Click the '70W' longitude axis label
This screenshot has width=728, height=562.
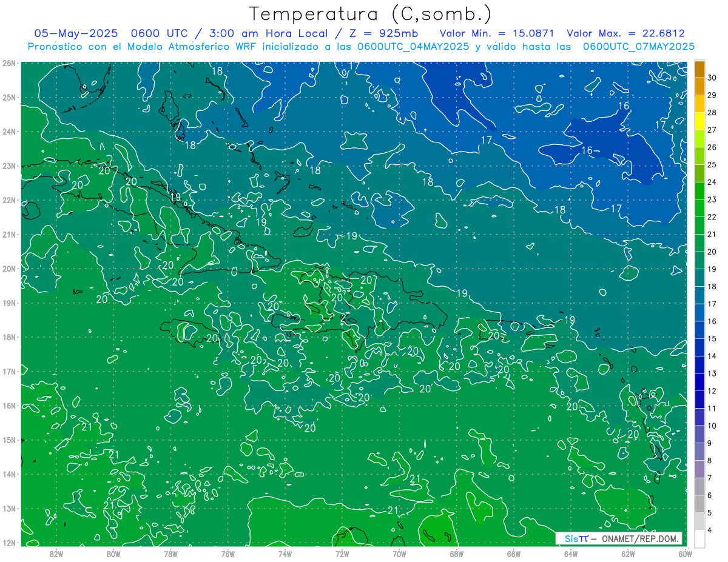point(399,554)
